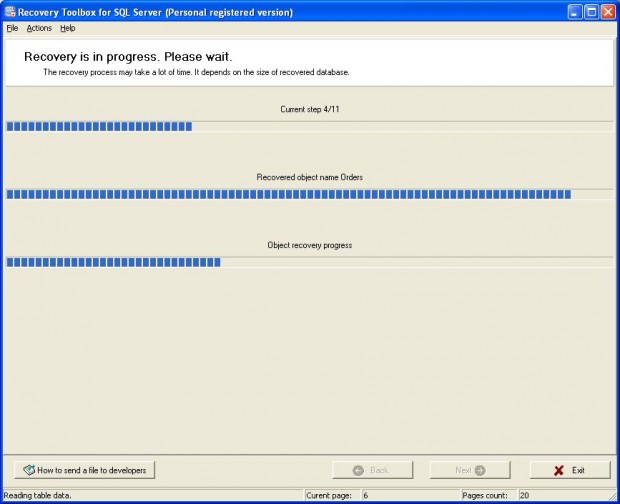Click the Object recovery progress bar

[309, 262]
